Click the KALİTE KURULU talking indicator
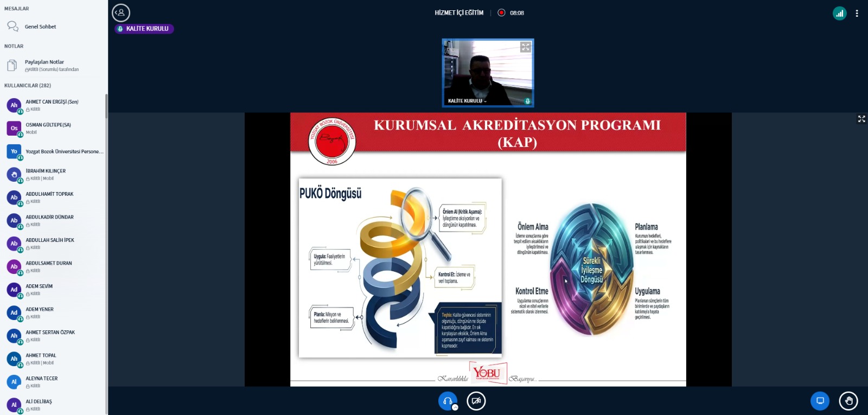 click(144, 29)
